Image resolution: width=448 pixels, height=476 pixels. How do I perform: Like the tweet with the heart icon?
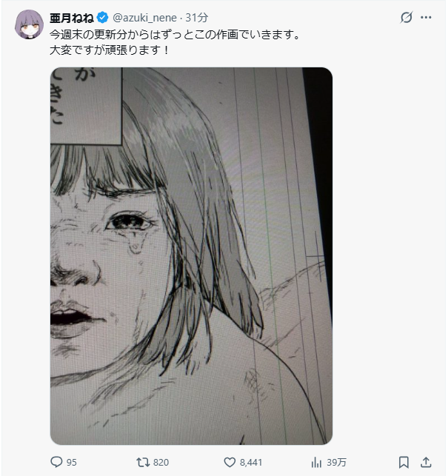tap(229, 462)
